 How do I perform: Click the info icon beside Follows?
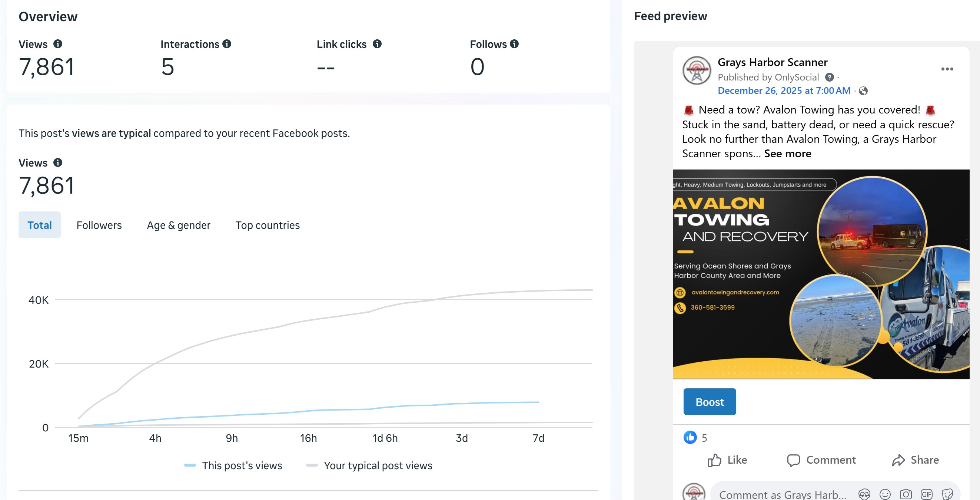[x=514, y=44]
